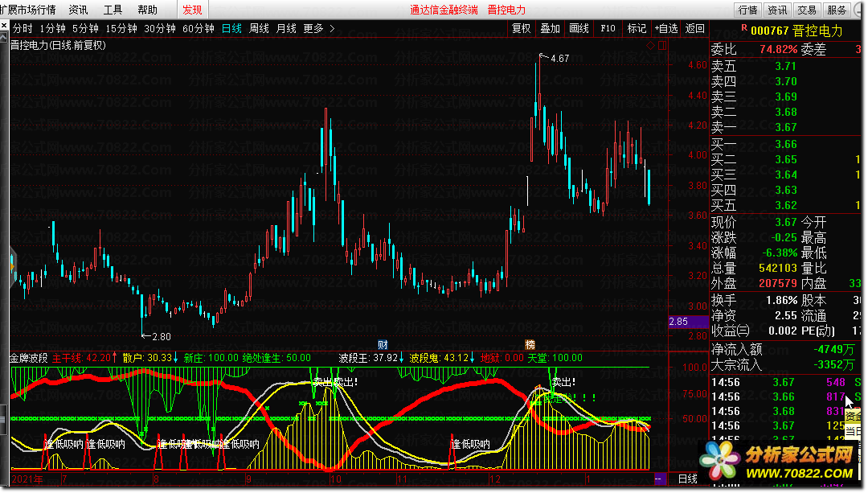
Task: Click the red diamond icon in chart corner
Action: pos(650,45)
